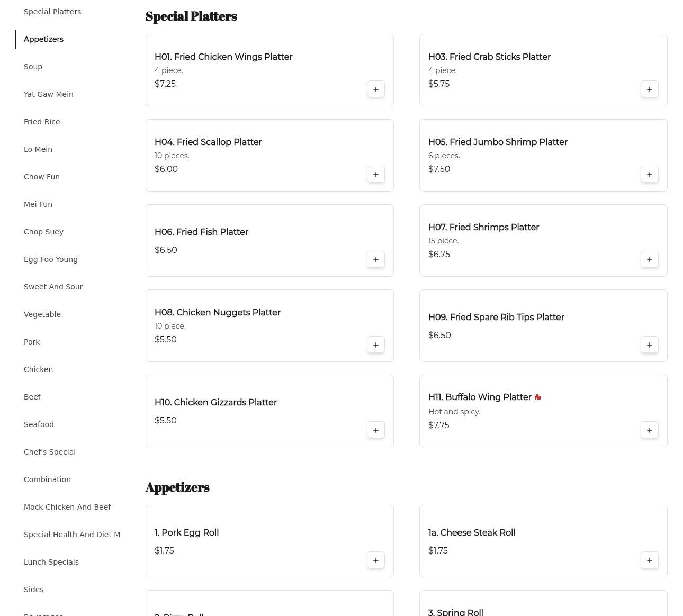Click the spicy flame icon on Buffalo Wing

(538, 397)
